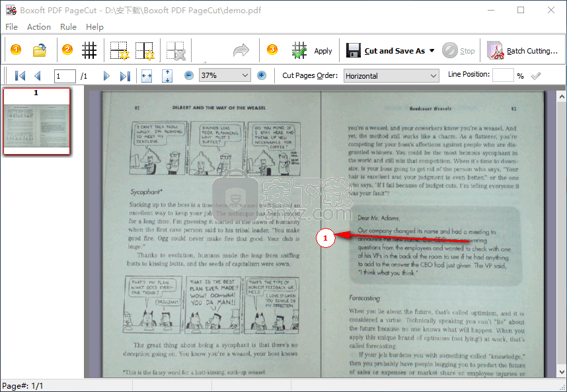Image resolution: width=567 pixels, height=392 pixels.
Task: Click the scrollbar down arrow
Action: click(562, 372)
